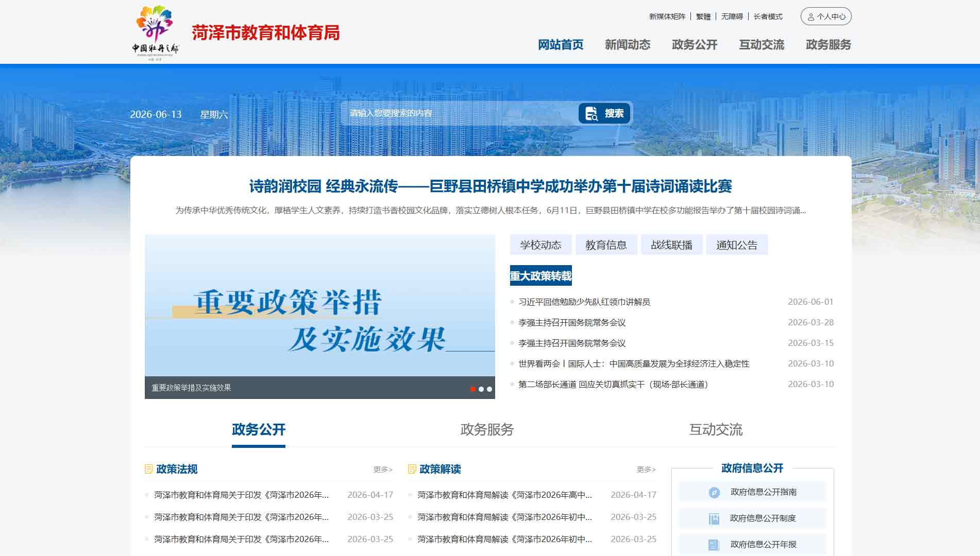Switch to the 通知公告 tab
This screenshot has height=556, width=980.
[737, 245]
